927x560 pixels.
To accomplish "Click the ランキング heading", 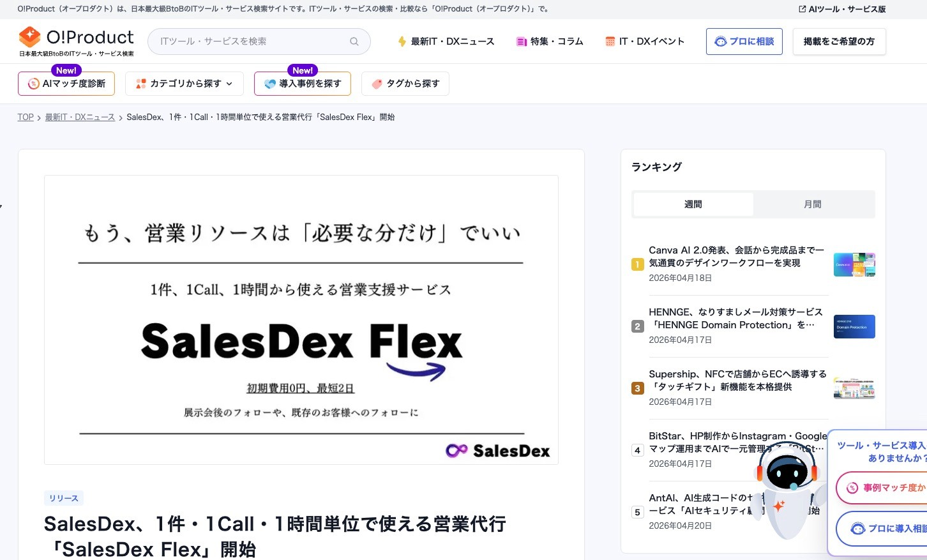I will [656, 167].
